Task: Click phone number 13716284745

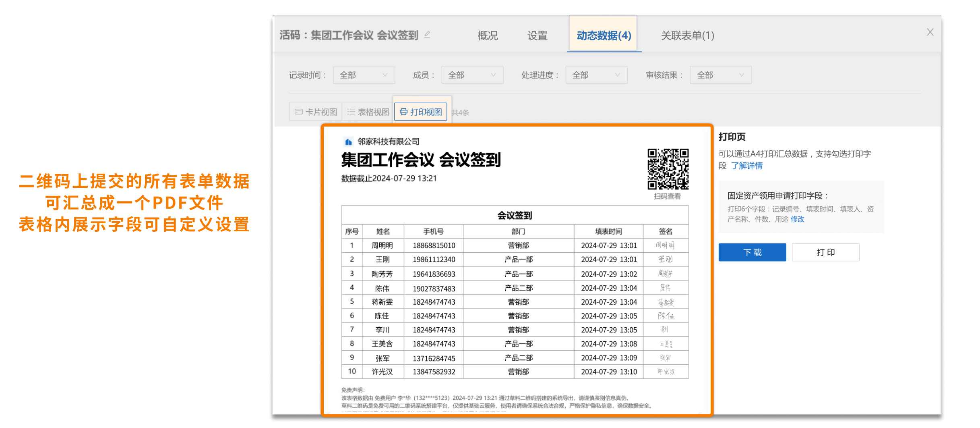Action: click(434, 358)
